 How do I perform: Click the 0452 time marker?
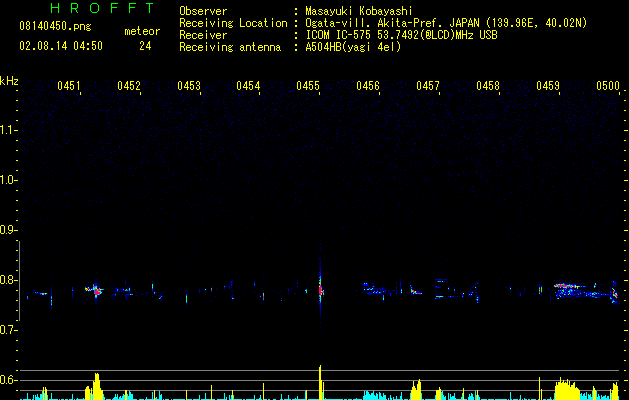coord(129,86)
